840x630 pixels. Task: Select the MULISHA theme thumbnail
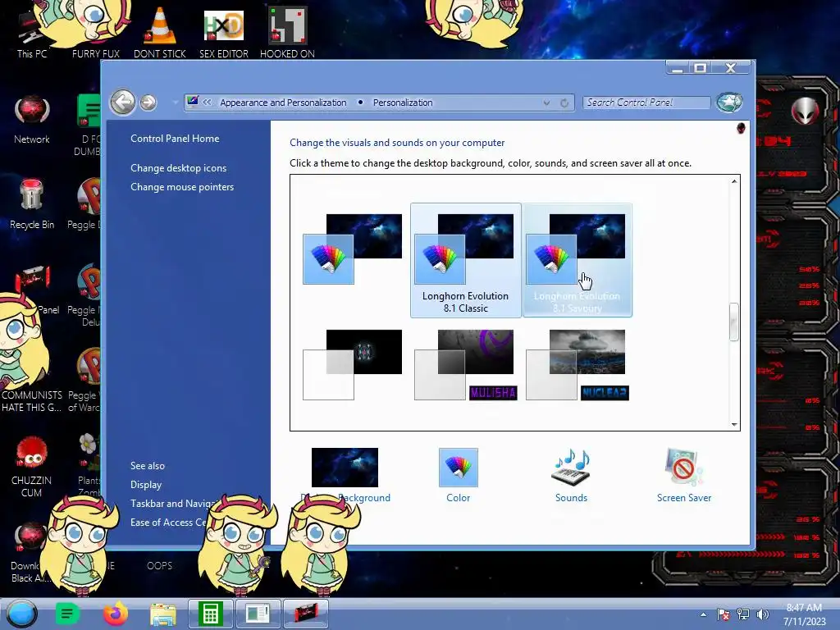pos(466,365)
